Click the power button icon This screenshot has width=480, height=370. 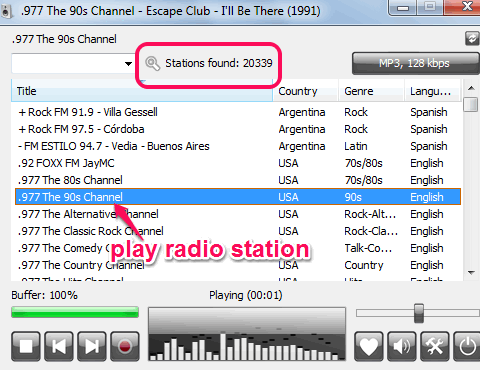pyautogui.click(x=467, y=346)
